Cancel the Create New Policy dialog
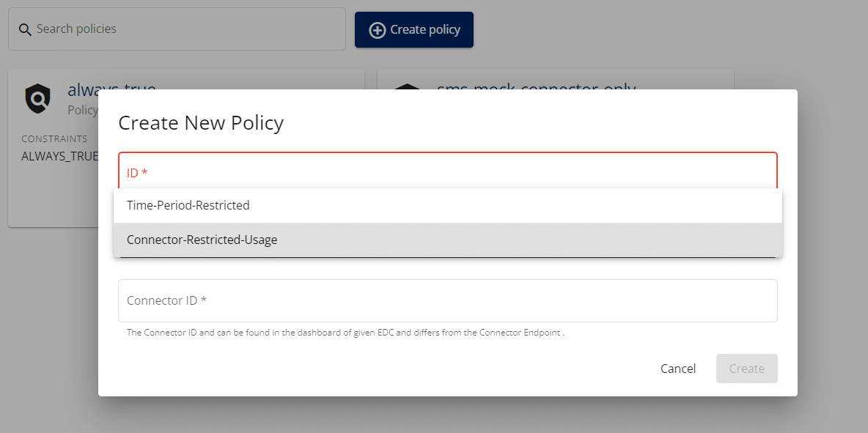The height and width of the screenshot is (433, 868). (678, 369)
